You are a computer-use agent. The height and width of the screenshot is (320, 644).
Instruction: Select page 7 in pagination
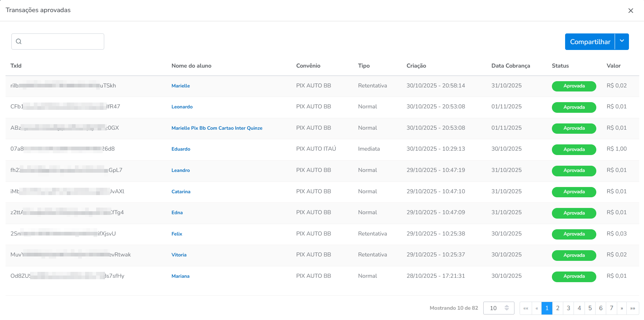click(x=611, y=308)
